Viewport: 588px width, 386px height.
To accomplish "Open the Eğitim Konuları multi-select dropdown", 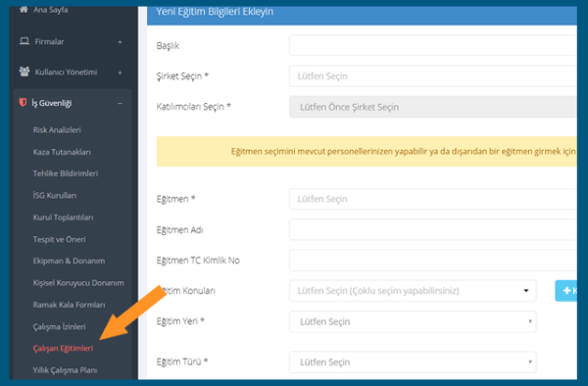I will coord(413,291).
